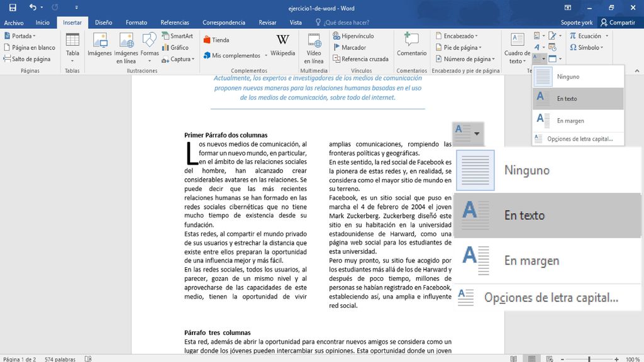Insert a Página en blanco

click(x=29, y=47)
